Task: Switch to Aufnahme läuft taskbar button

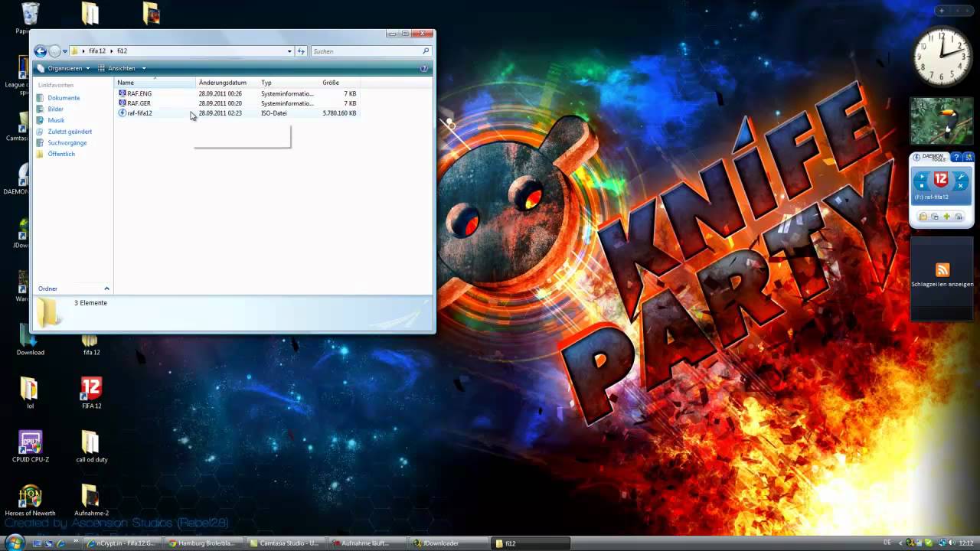Action: (368, 543)
